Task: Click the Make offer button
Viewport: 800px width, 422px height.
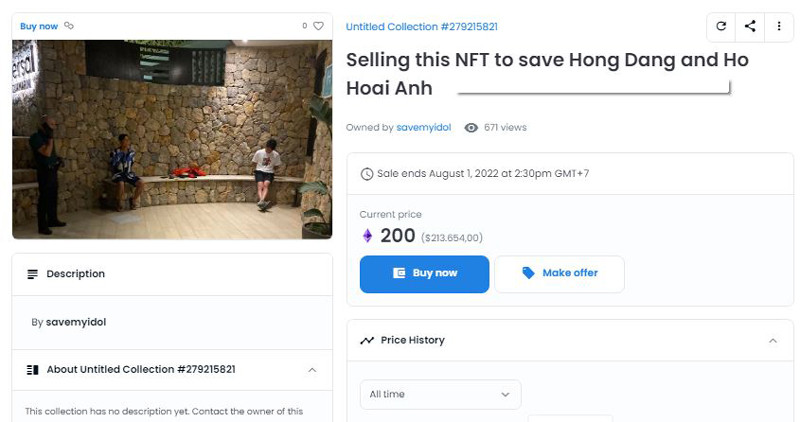Action: point(559,273)
